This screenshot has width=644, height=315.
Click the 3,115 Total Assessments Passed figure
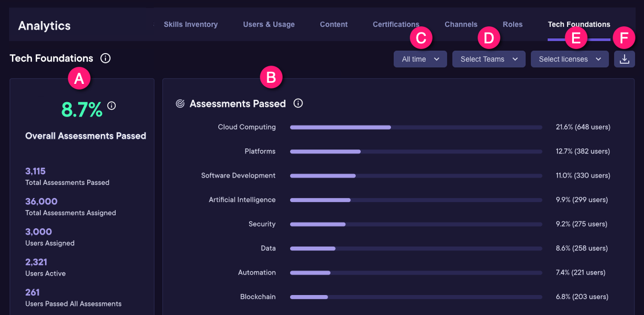click(35, 171)
